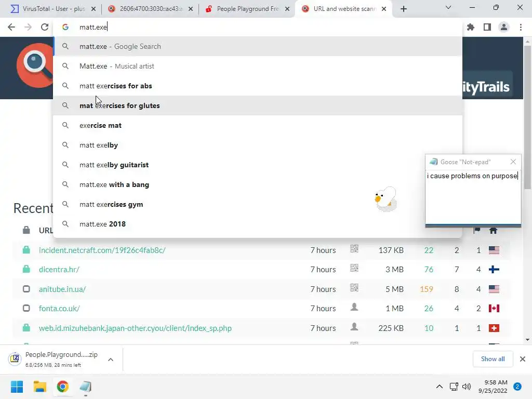Select suggestion matt.exe with a bang

pyautogui.click(x=258, y=184)
